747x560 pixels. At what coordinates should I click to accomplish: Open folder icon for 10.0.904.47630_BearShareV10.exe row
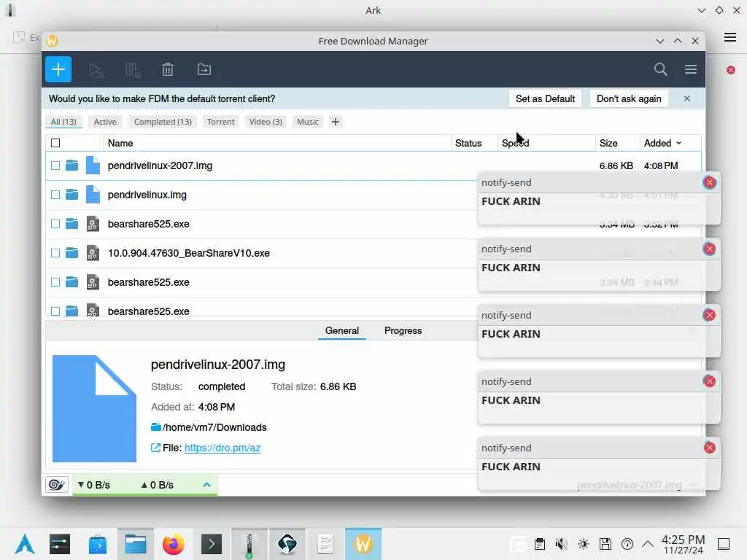[x=72, y=252]
